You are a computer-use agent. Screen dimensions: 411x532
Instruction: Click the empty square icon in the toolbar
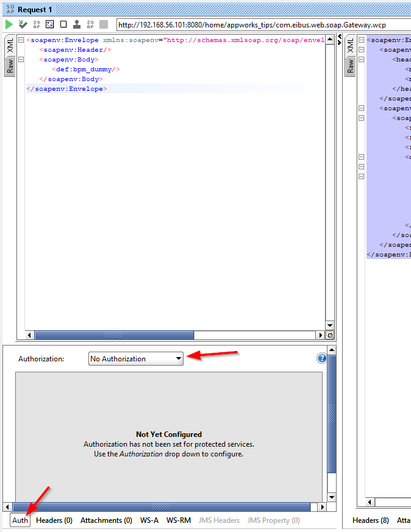point(63,24)
